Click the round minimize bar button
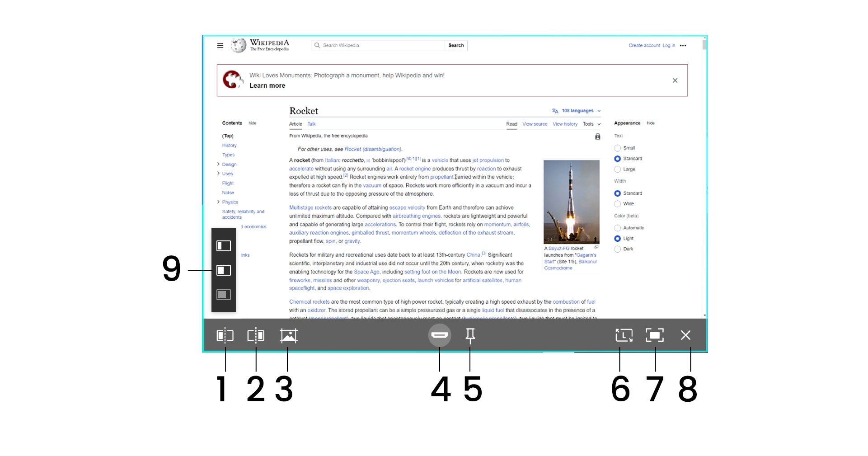This screenshot has width=868, height=456. pyautogui.click(x=439, y=335)
